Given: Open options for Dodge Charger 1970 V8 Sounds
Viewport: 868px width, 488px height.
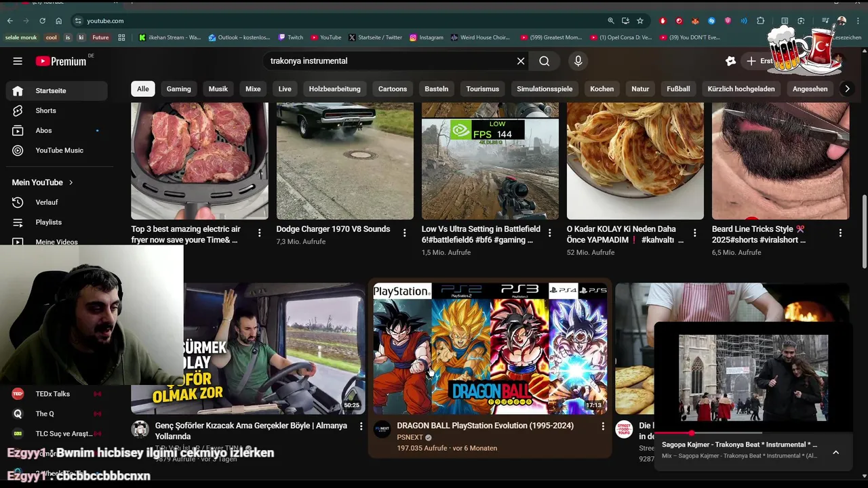Looking at the screenshot, I should coord(404,233).
